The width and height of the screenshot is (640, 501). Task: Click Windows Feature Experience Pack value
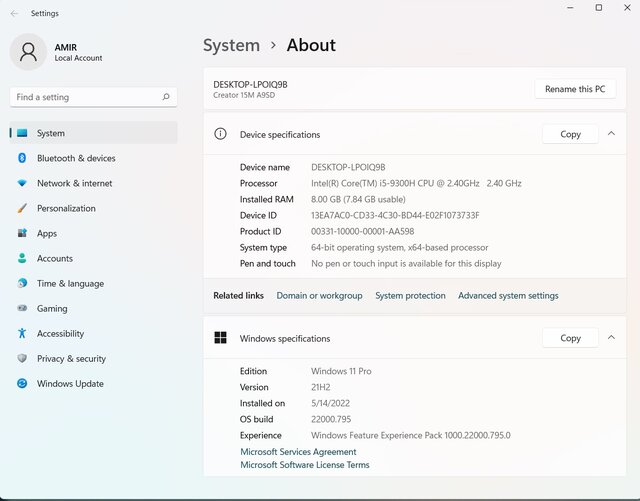pos(411,435)
